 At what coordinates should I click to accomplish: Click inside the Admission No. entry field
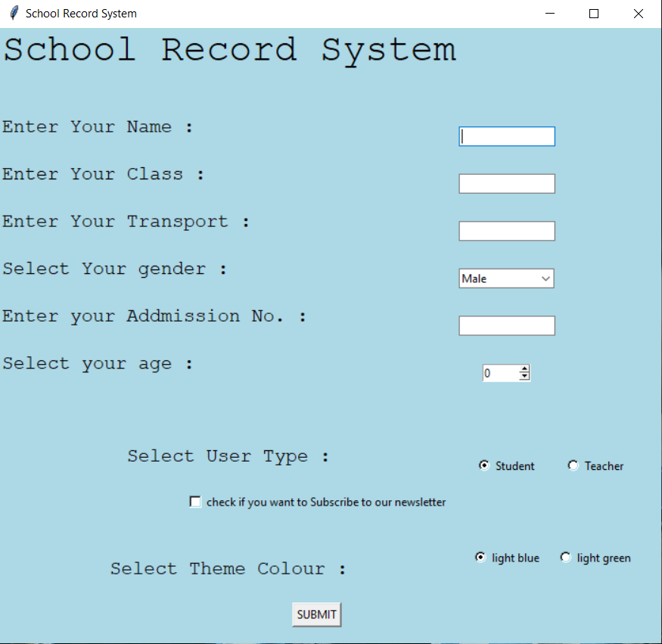coord(506,325)
